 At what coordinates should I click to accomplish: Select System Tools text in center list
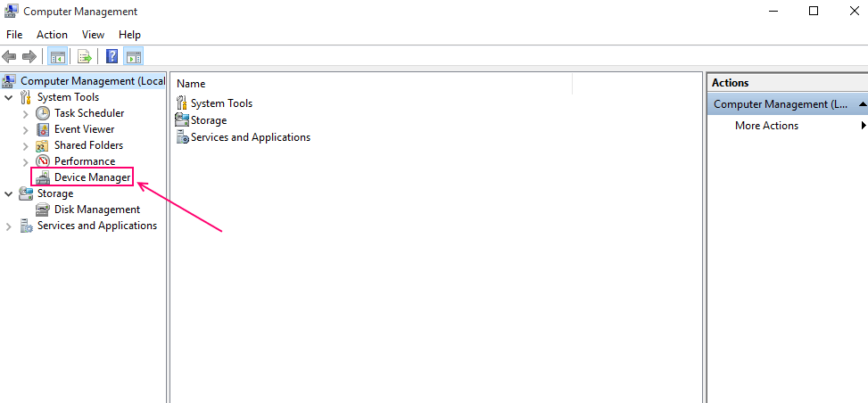[221, 103]
